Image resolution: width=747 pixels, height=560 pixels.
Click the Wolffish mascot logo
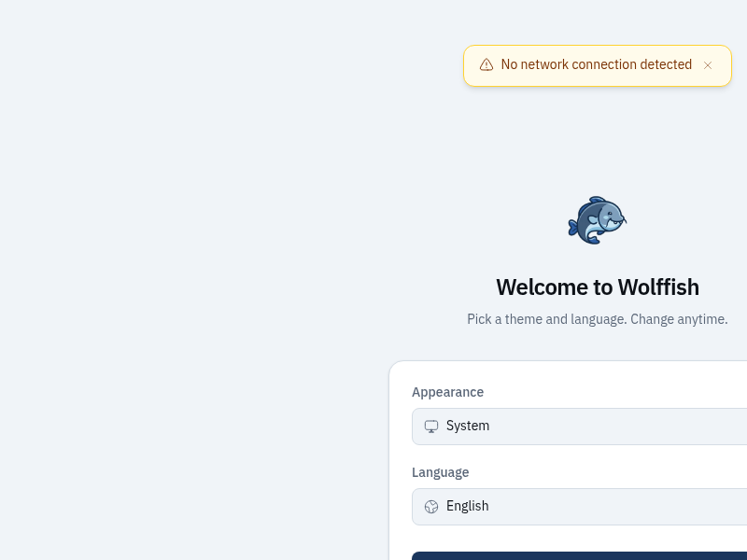[598, 220]
